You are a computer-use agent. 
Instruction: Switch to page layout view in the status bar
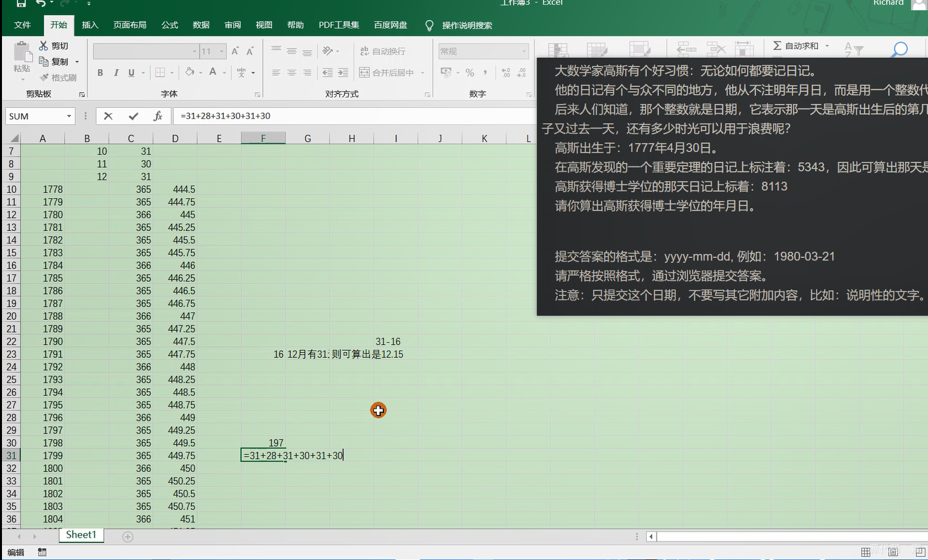[x=893, y=552]
